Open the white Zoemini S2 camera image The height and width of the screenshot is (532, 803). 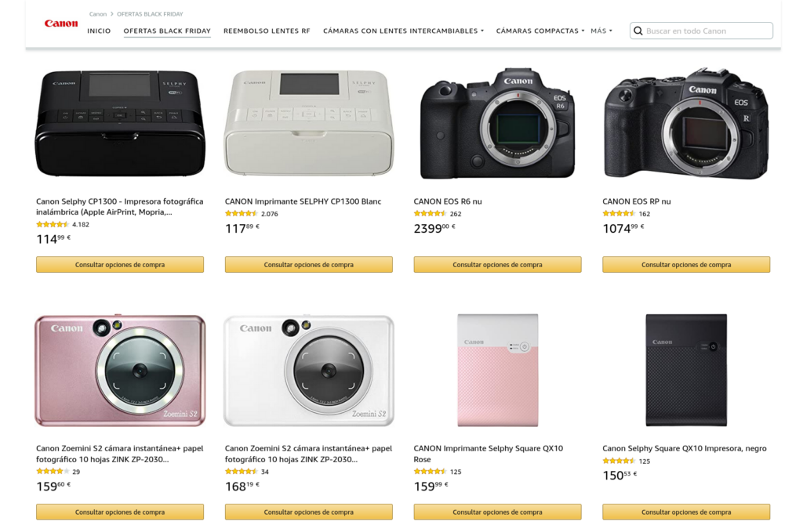[309, 371]
